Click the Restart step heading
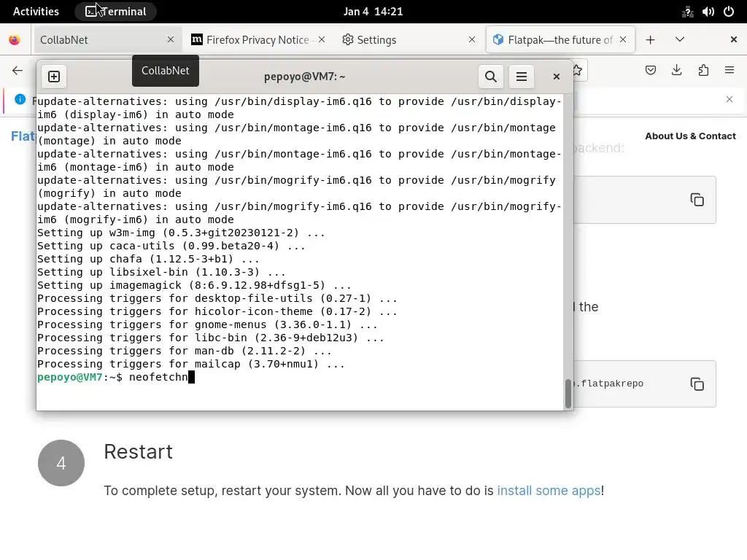 click(x=138, y=452)
